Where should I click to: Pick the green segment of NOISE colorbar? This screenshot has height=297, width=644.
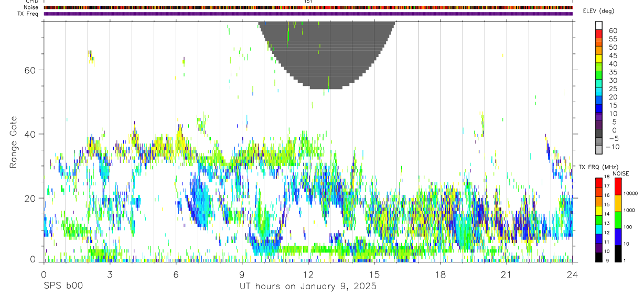[x=618, y=220]
